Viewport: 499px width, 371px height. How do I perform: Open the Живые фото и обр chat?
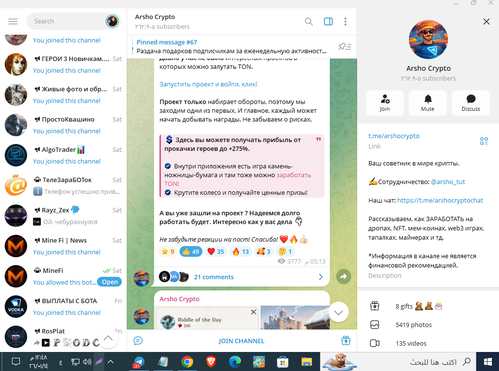[x=63, y=95]
